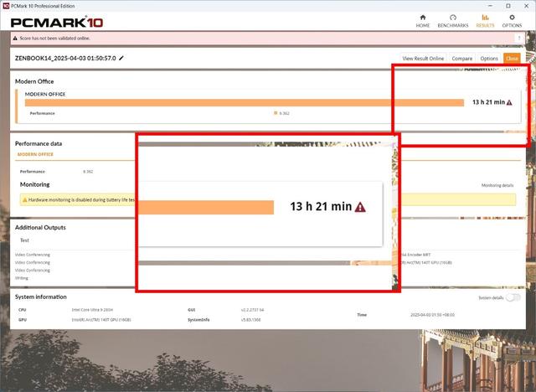The width and height of the screenshot is (536, 392).
Task: Click the Monitoring heading
Action: coord(34,184)
